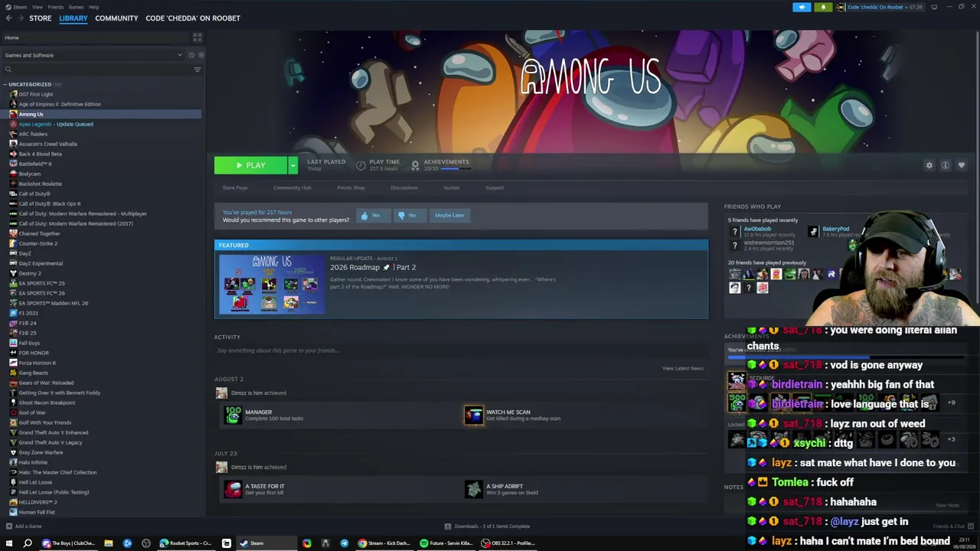Screen dimensions: 980x551
Task: Open the AwObabob friend profile
Action: [757, 230]
